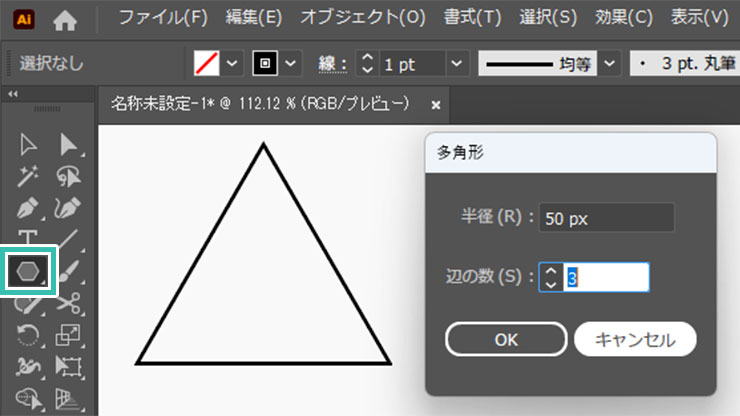Click the 半径 radius input field
The height and width of the screenshot is (416, 740).
coord(606,218)
